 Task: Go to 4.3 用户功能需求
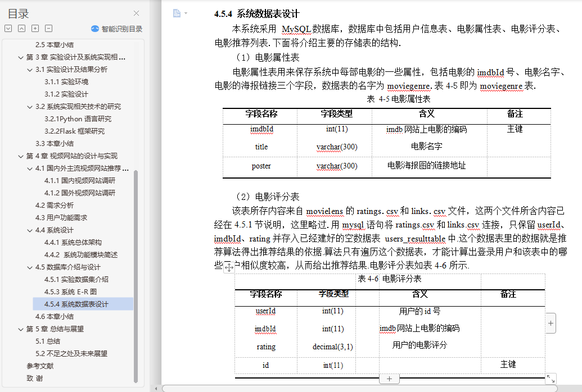[61, 218]
